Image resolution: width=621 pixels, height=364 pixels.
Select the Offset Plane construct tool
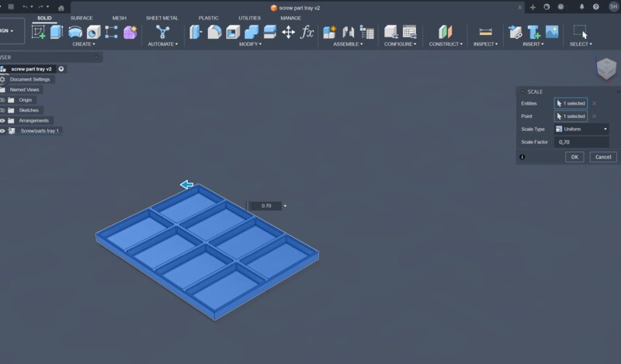coord(445,32)
